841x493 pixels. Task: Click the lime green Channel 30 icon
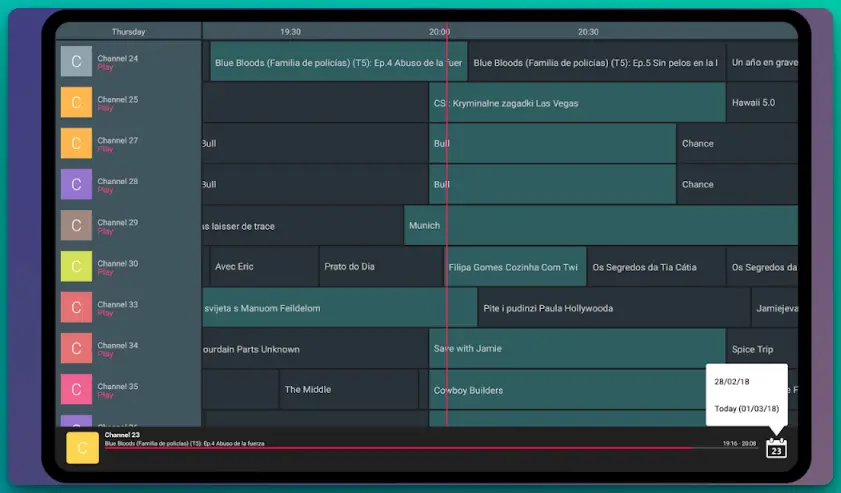tap(76, 267)
